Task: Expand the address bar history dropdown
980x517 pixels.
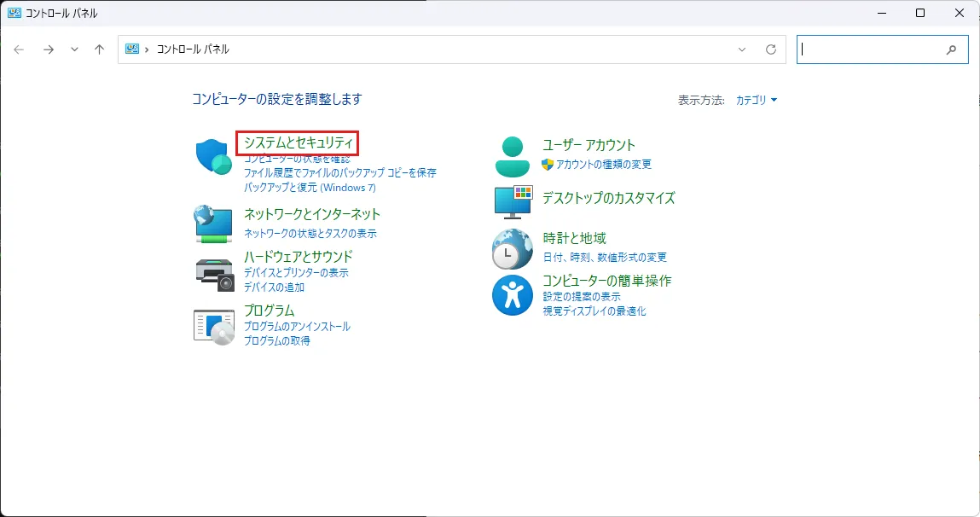Action: tap(742, 49)
